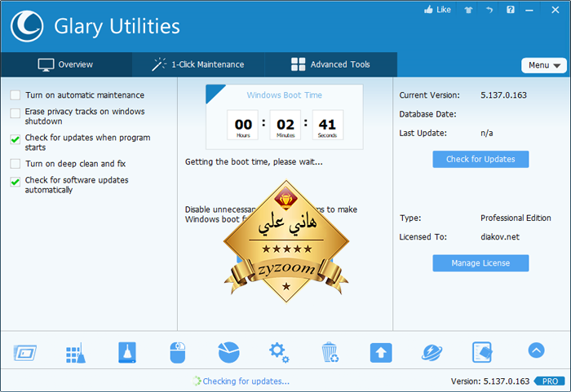Click the Manage License button
Screen dimensions: 571x392
[x=480, y=262]
